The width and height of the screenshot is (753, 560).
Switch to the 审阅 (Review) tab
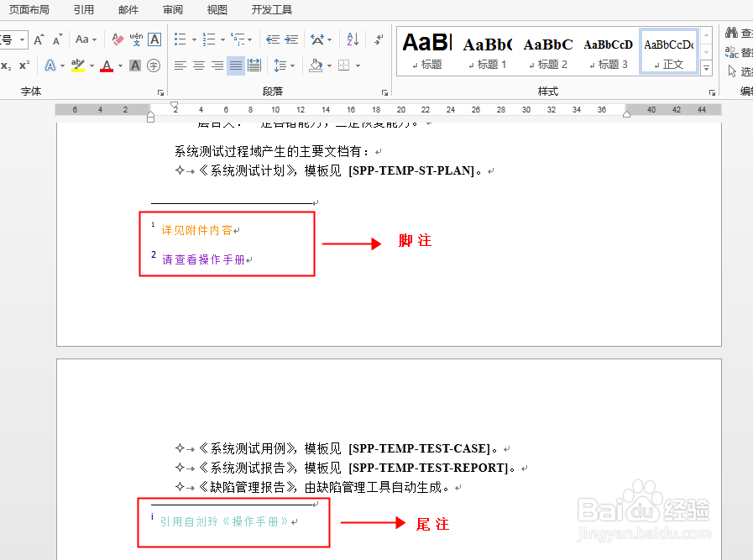point(172,10)
